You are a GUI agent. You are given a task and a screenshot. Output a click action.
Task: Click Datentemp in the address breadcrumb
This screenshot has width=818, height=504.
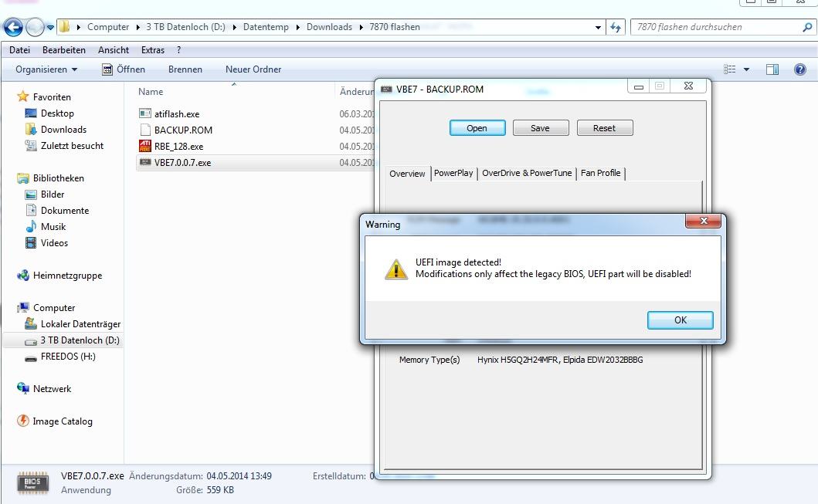266,27
